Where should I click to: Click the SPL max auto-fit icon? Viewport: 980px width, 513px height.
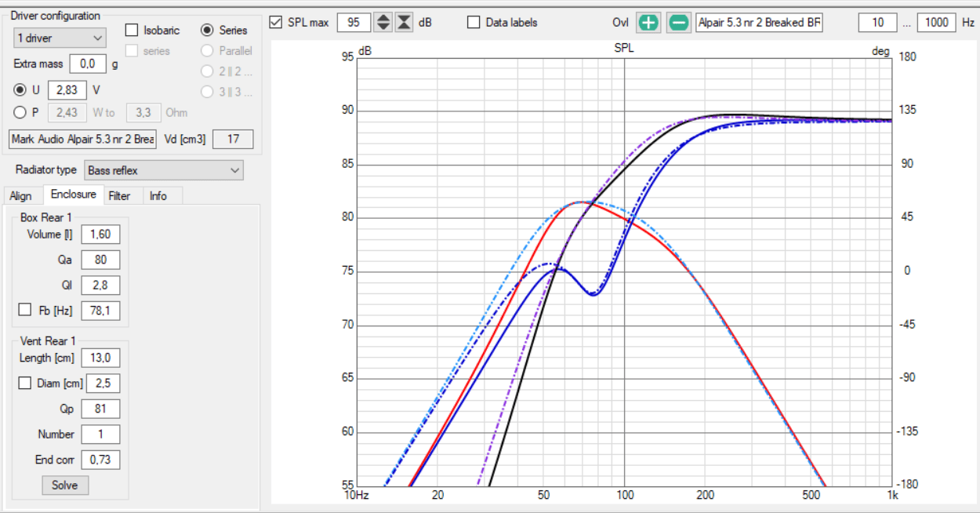[404, 23]
